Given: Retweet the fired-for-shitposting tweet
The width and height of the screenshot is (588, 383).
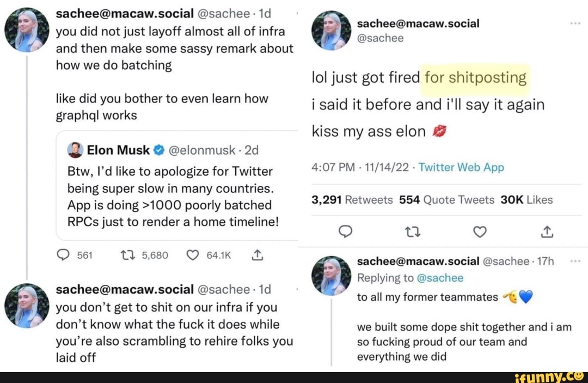Looking at the screenshot, I should (x=411, y=233).
